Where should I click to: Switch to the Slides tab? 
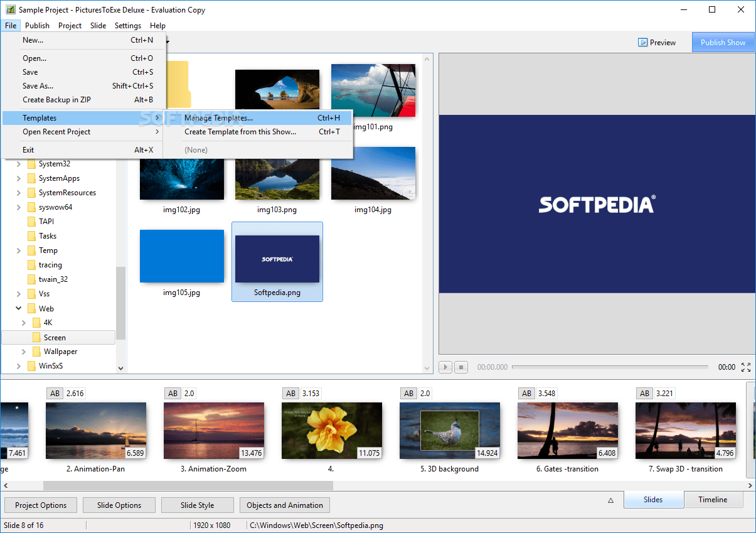(x=653, y=500)
